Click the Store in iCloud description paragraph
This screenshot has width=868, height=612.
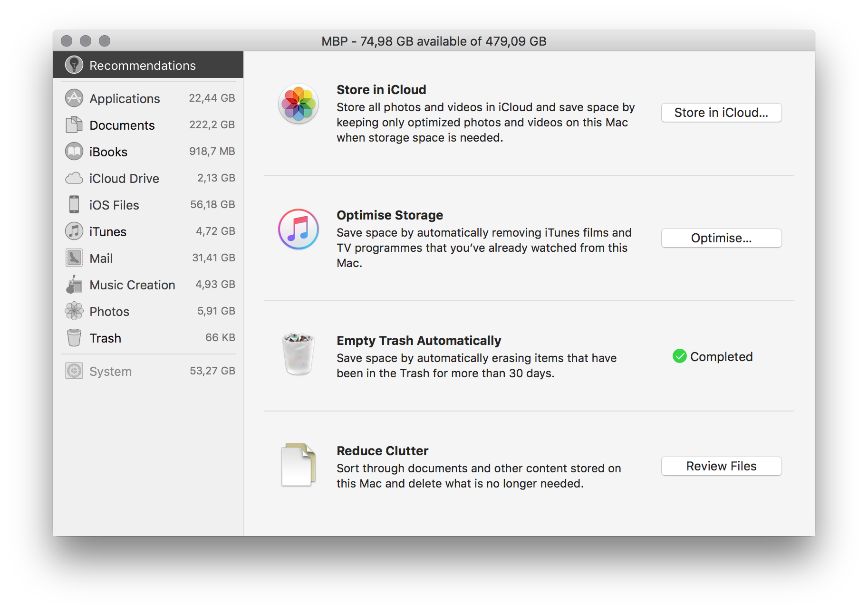click(486, 122)
